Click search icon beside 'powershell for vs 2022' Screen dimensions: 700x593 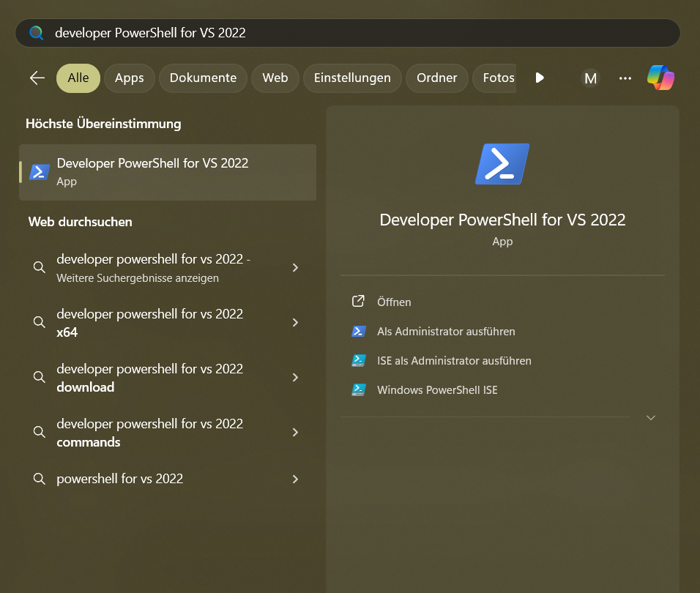(x=40, y=480)
